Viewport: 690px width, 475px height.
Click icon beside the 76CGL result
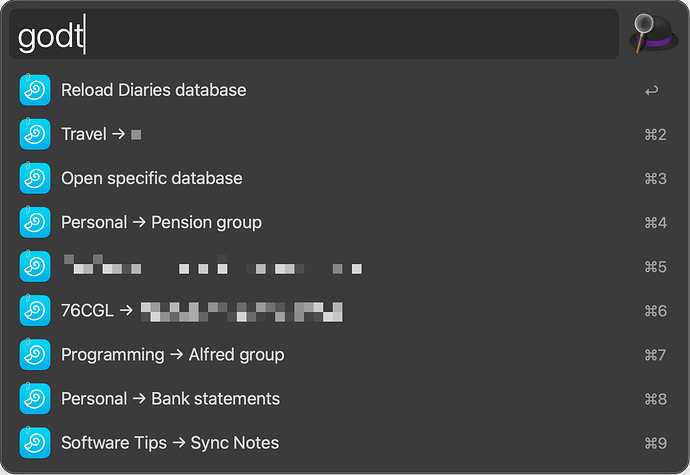[35, 310]
